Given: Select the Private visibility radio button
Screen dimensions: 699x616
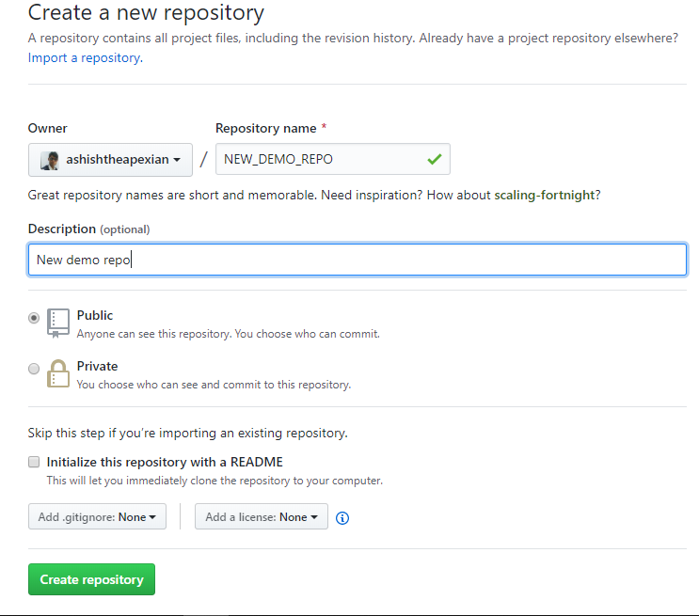Looking at the screenshot, I should pyautogui.click(x=35, y=369).
